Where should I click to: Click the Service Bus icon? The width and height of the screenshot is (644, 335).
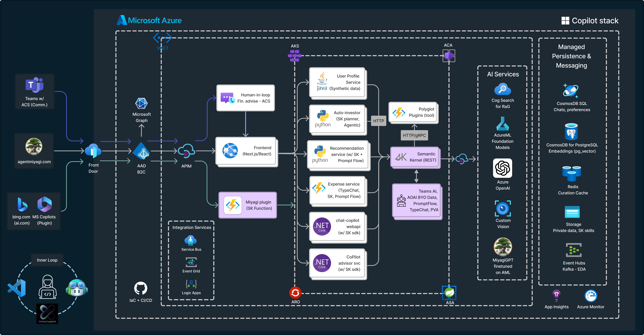[x=191, y=241]
